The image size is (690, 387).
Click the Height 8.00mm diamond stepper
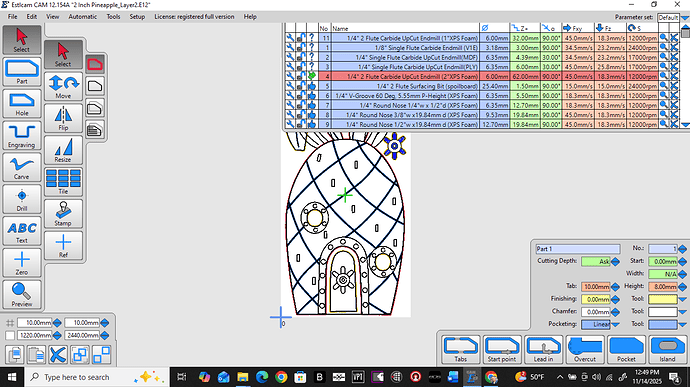point(683,287)
